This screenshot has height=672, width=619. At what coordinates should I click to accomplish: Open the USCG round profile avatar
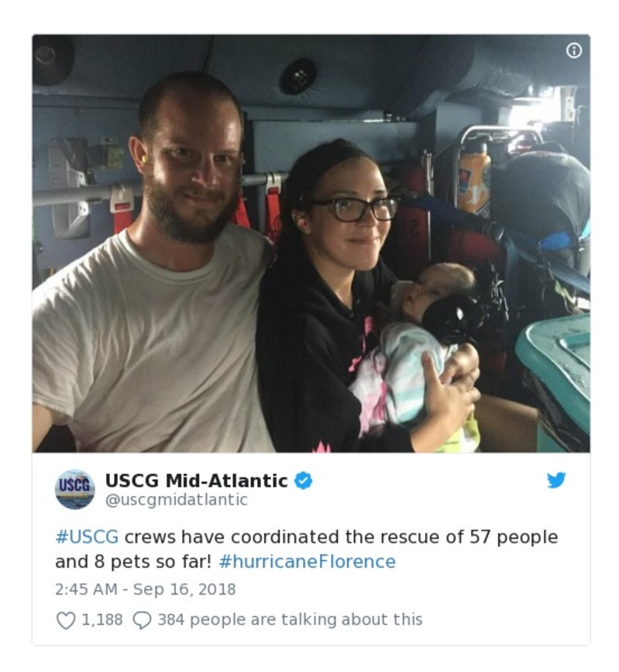point(75,489)
